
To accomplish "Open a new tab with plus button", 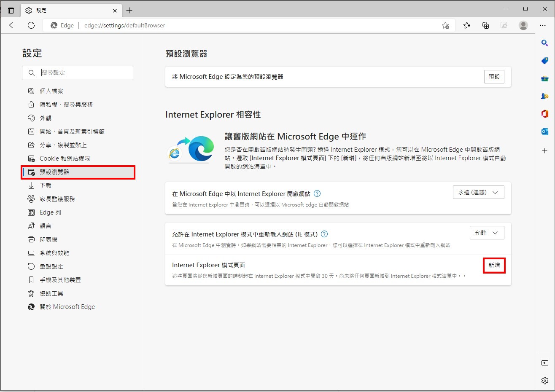I will (x=129, y=10).
